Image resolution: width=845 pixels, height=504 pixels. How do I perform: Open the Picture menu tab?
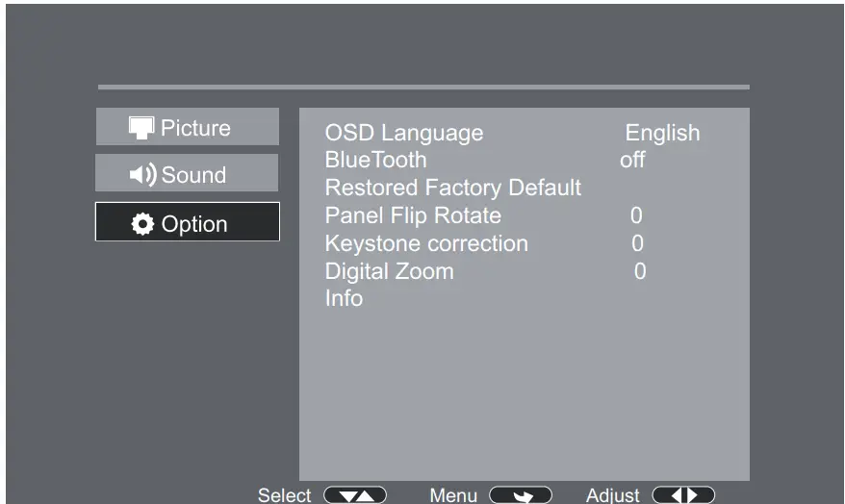(x=187, y=127)
